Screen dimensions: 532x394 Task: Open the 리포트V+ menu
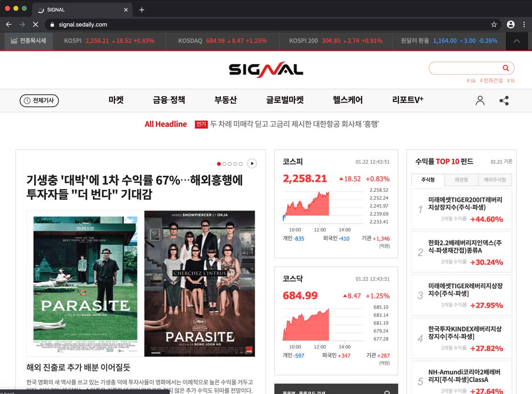[x=407, y=100]
